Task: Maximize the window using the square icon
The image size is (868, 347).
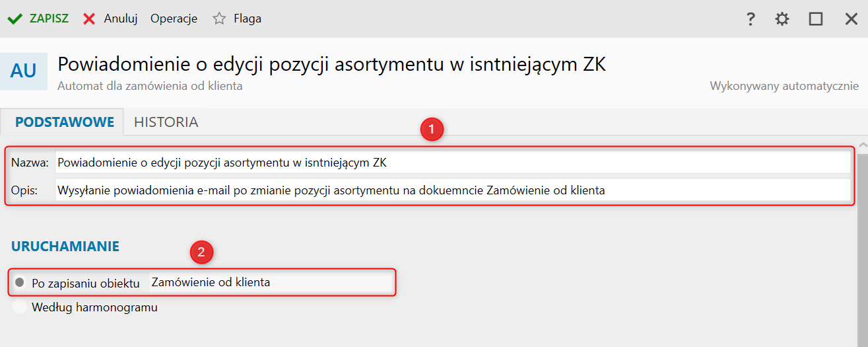Action: click(816, 19)
